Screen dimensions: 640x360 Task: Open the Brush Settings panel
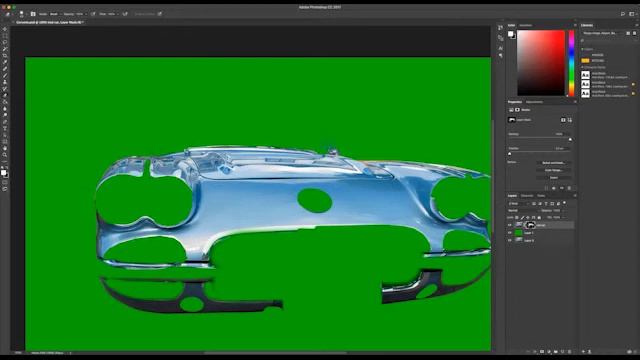pos(33,14)
